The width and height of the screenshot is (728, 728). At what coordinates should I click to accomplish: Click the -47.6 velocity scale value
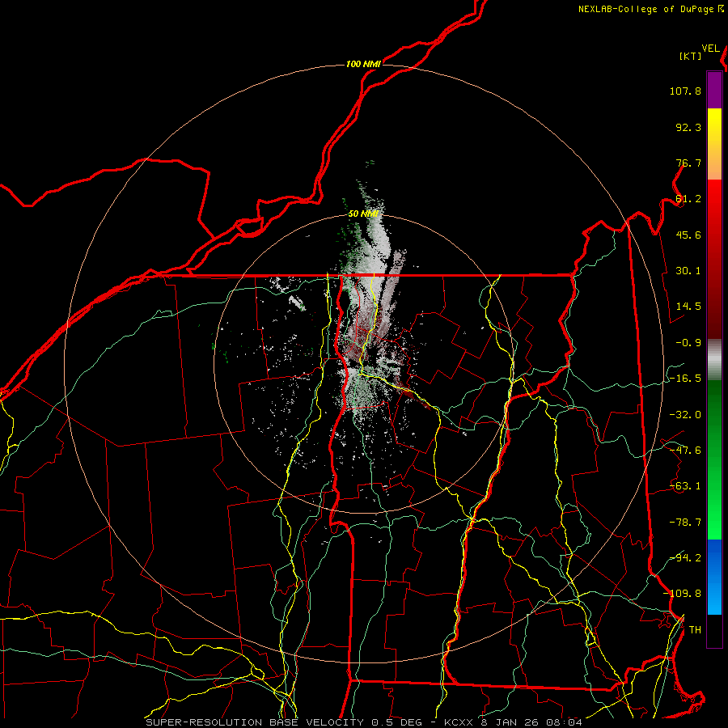click(x=685, y=451)
